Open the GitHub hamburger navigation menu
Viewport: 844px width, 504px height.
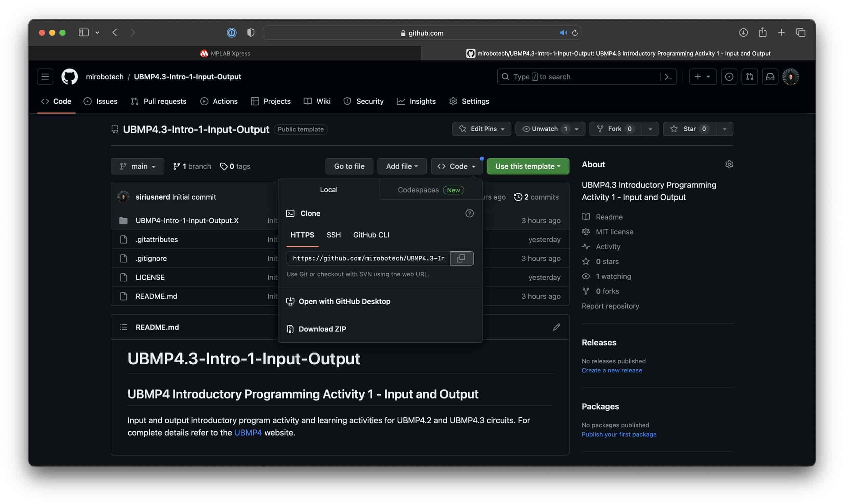coord(45,77)
